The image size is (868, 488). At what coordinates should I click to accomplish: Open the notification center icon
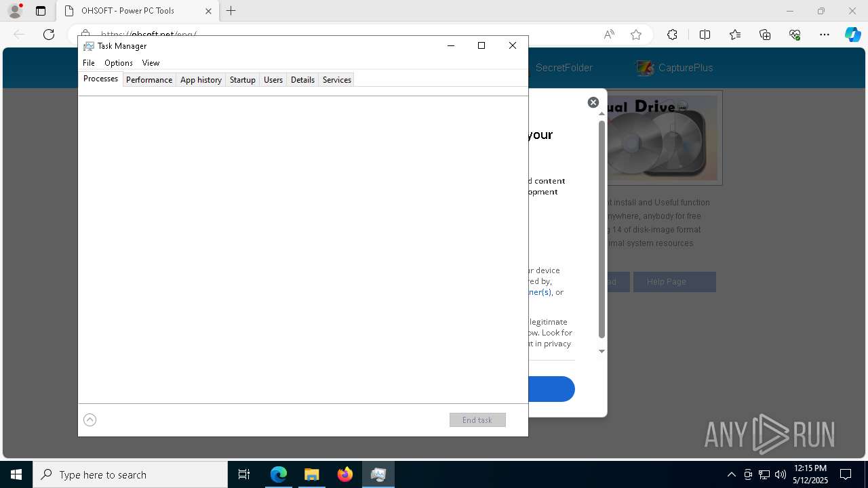coord(846,474)
